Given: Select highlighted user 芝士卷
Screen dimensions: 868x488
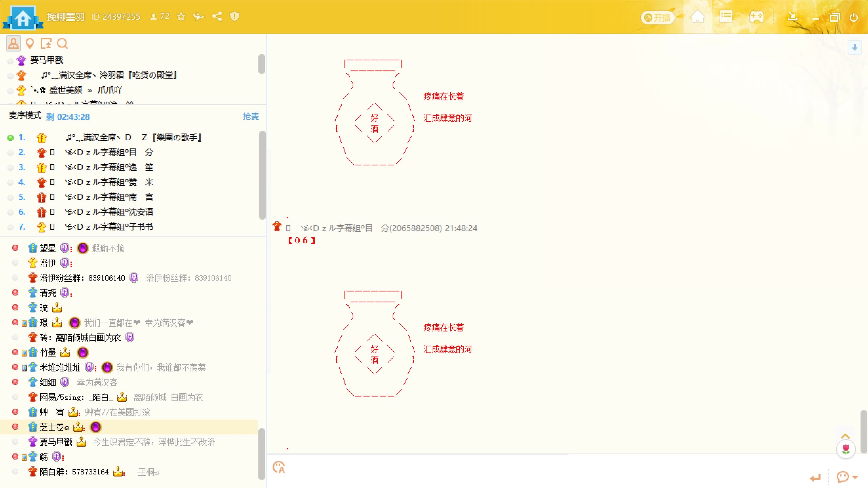Looking at the screenshot, I should [x=129, y=427].
